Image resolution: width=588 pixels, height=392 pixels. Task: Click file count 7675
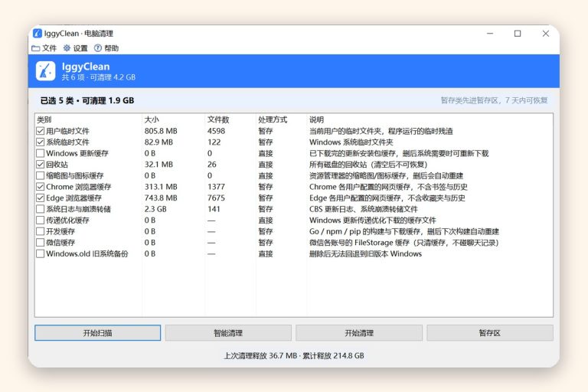pos(217,198)
